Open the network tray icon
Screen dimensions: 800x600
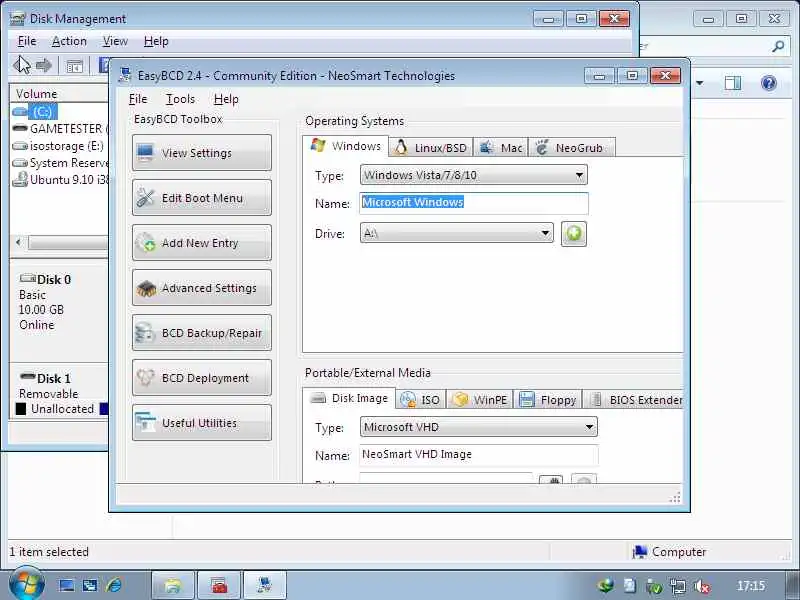(678, 586)
